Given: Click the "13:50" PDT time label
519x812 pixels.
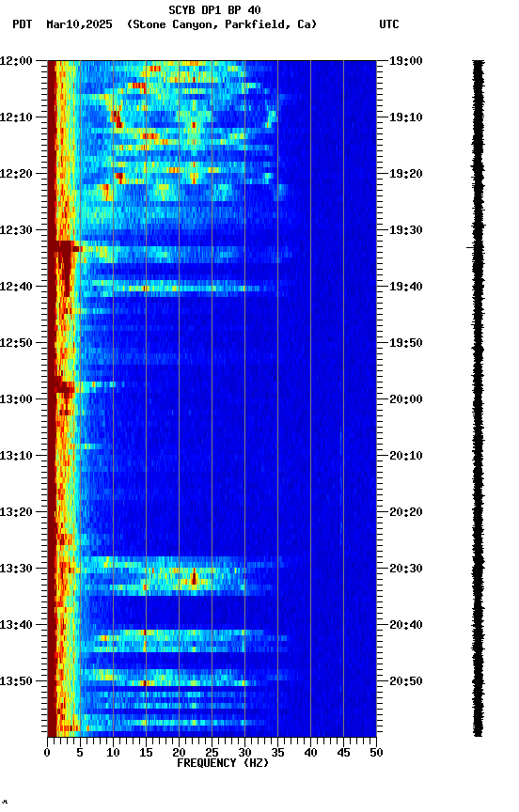Looking at the screenshot, I should coord(16,681).
